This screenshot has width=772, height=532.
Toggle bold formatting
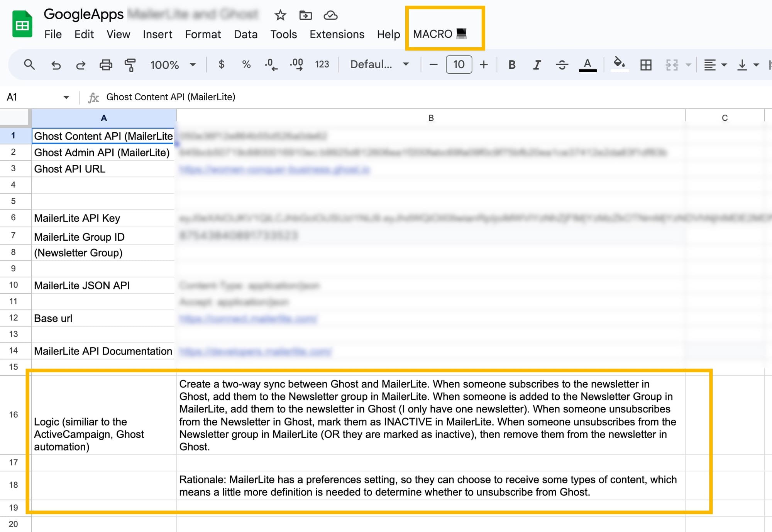(x=512, y=64)
